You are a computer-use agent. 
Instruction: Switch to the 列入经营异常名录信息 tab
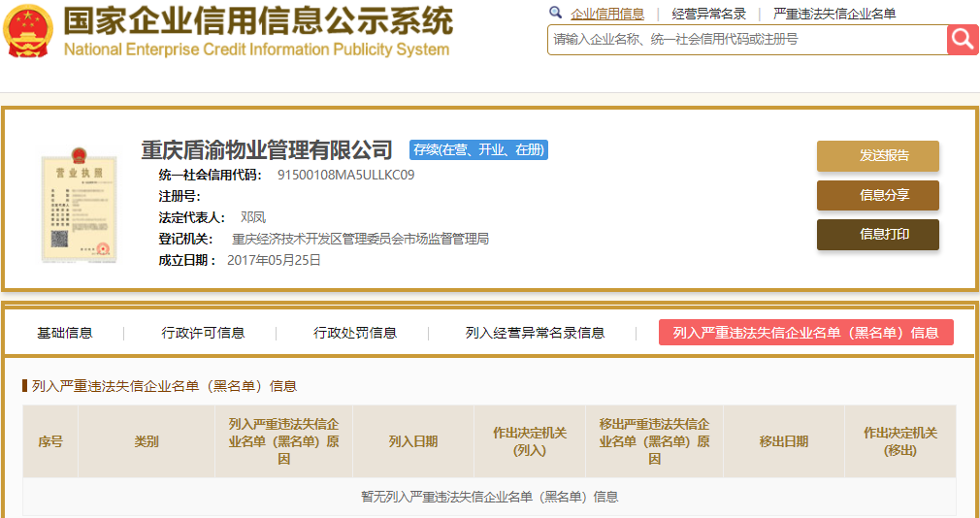tap(535, 333)
